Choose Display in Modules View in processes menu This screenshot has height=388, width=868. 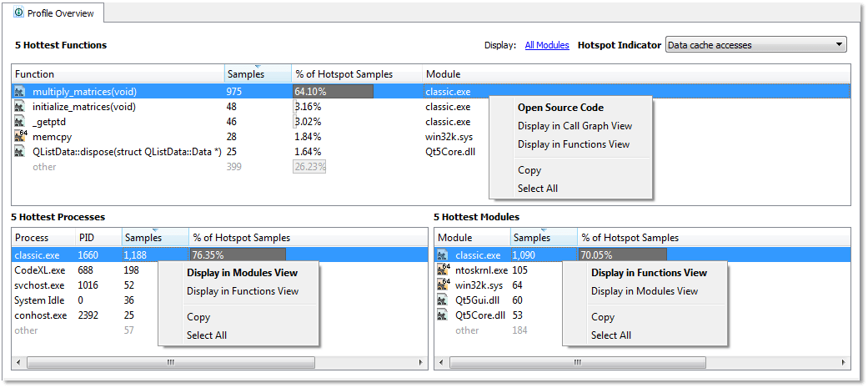pos(242,273)
